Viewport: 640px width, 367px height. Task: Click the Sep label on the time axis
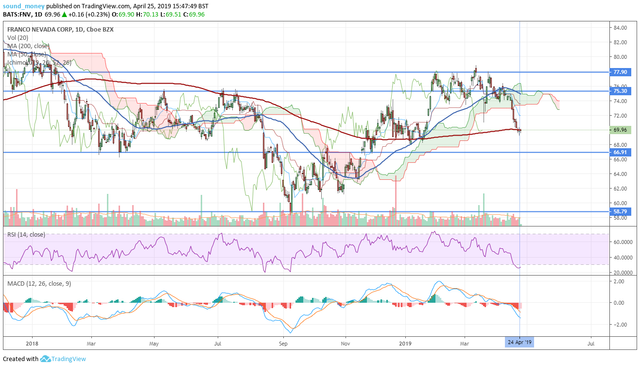tap(283, 343)
